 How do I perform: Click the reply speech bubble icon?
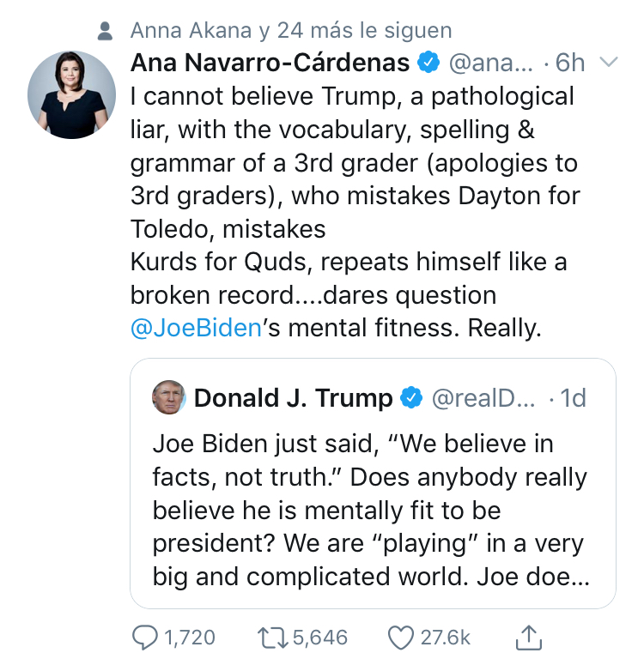145,638
